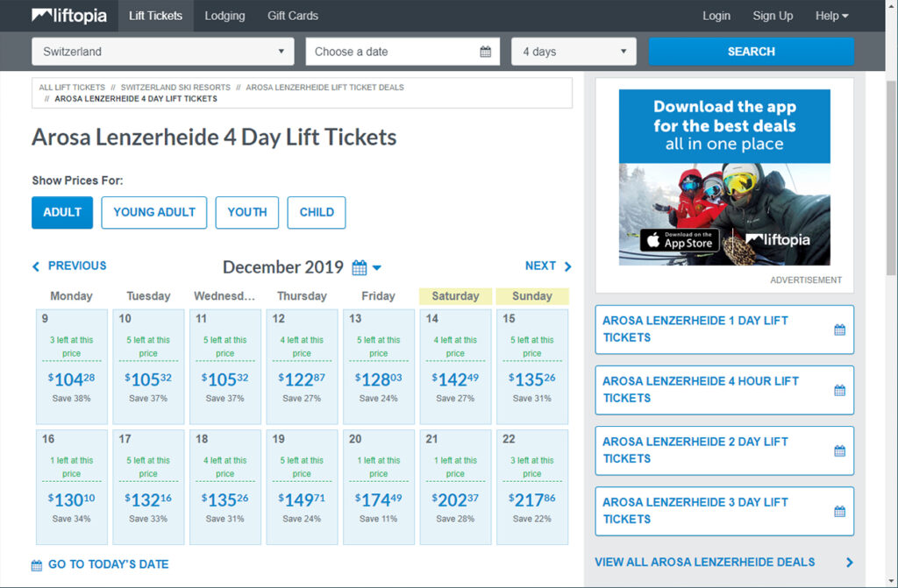The image size is (898, 588).
Task: Click View All Arosa Lenzerheide Deals
Action: click(x=704, y=563)
